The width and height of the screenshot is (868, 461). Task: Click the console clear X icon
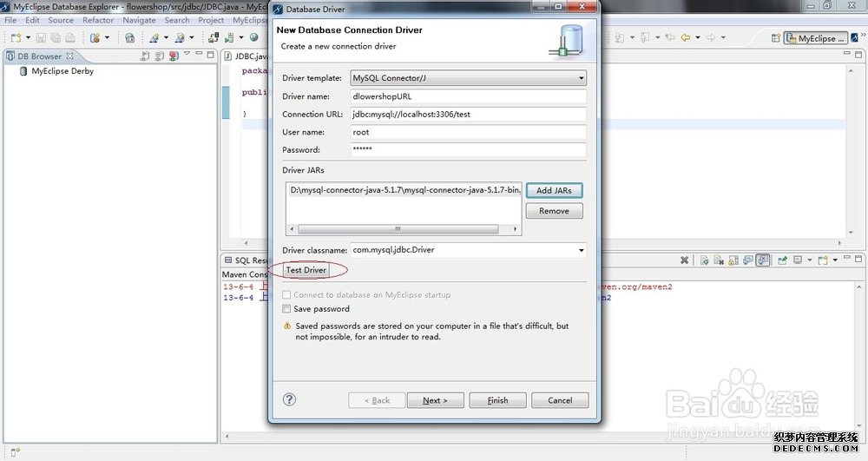point(685,260)
